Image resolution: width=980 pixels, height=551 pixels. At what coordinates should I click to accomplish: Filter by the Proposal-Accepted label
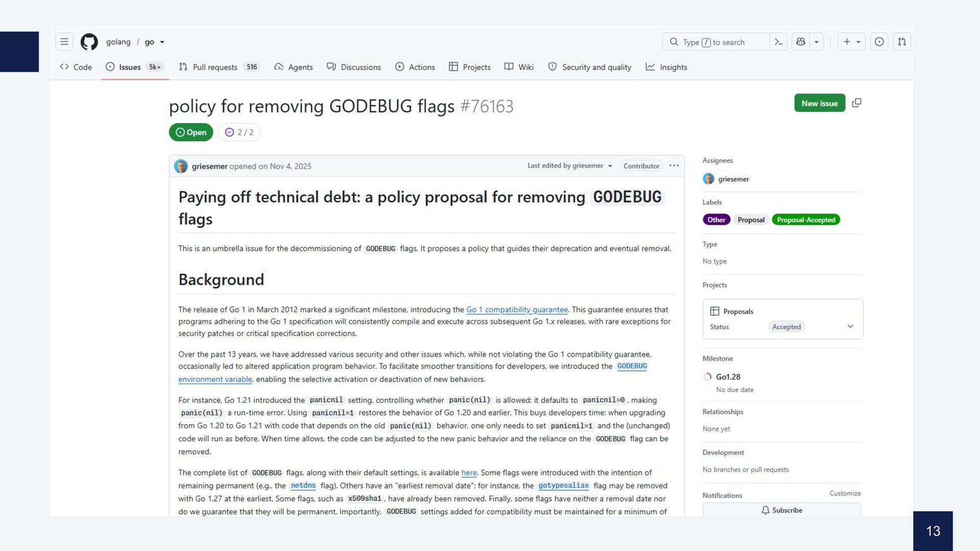coord(806,220)
